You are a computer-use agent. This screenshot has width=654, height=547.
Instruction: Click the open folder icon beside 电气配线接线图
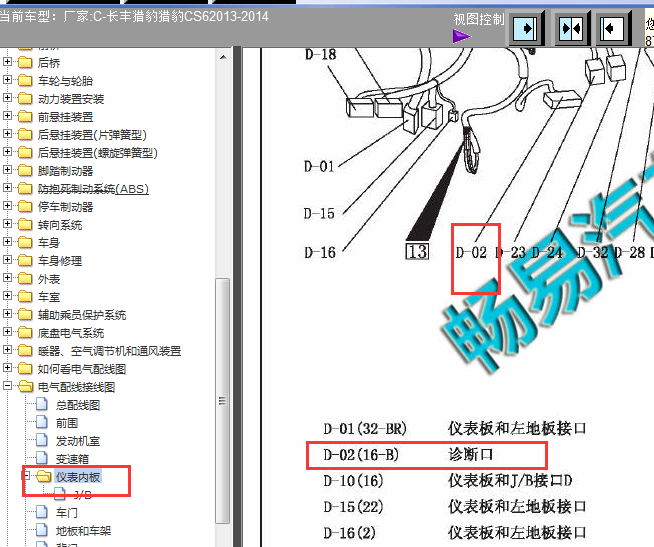25,386
